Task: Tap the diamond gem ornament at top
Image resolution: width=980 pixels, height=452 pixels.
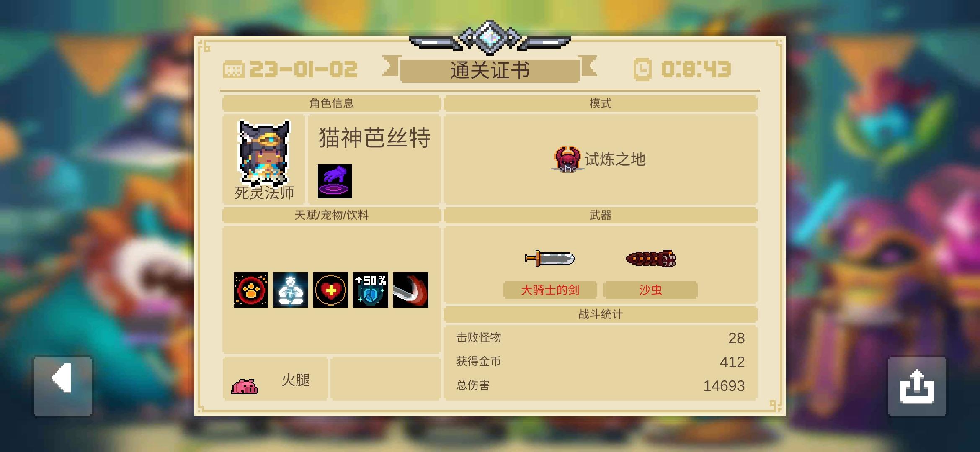Action: (x=490, y=37)
